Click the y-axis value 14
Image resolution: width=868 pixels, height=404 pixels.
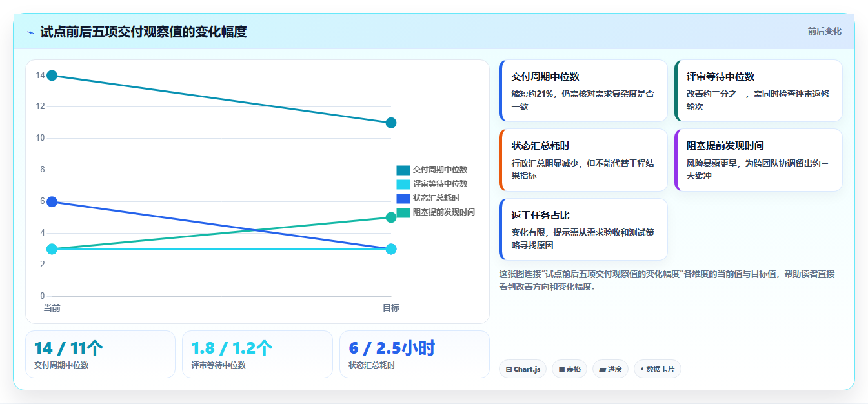[40, 75]
